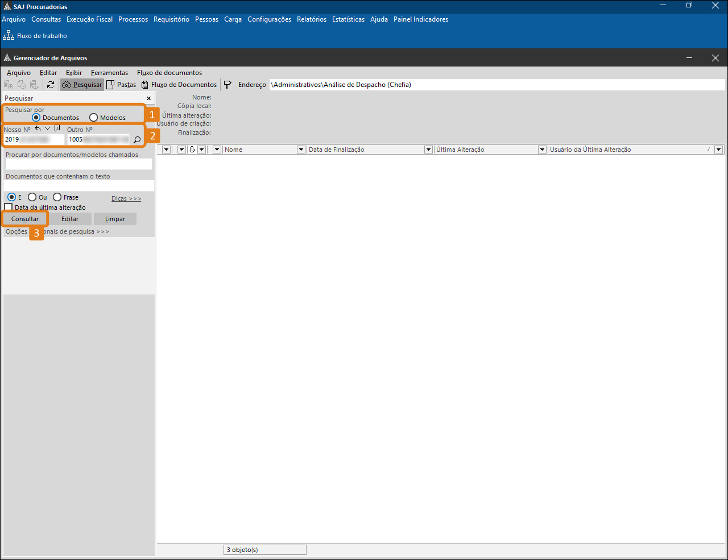Open the Execução Fiscal menu
728x560 pixels.
pyautogui.click(x=89, y=19)
